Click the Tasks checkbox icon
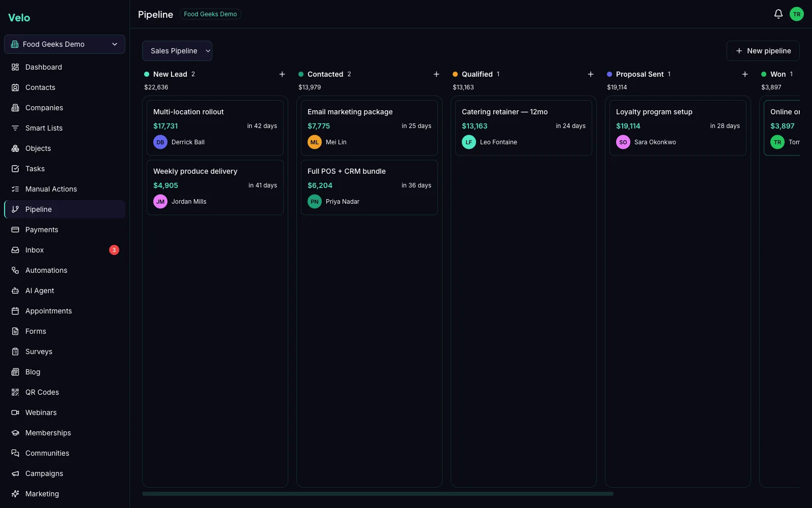The height and width of the screenshot is (508, 812). [x=15, y=169]
